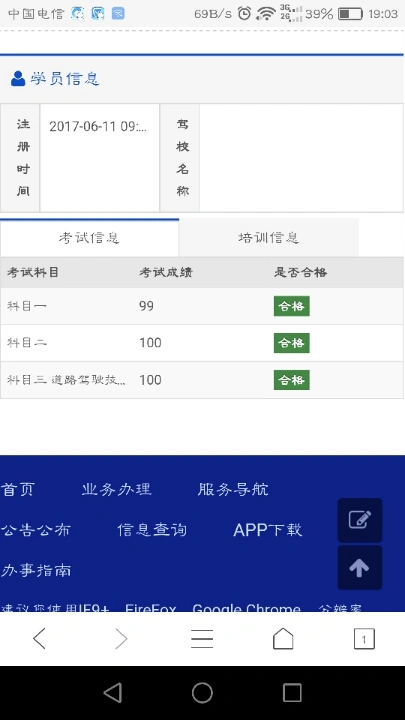Open the 信息查询 footer link
405x720 pixels.
[x=152, y=530]
